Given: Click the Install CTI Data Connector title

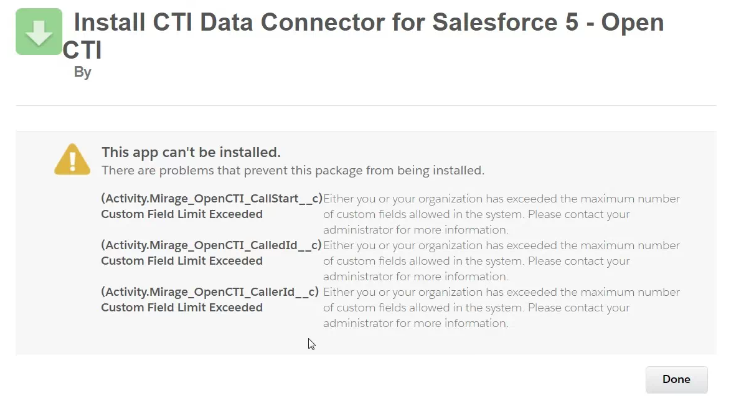Looking at the screenshot, I should pos(363,36).
